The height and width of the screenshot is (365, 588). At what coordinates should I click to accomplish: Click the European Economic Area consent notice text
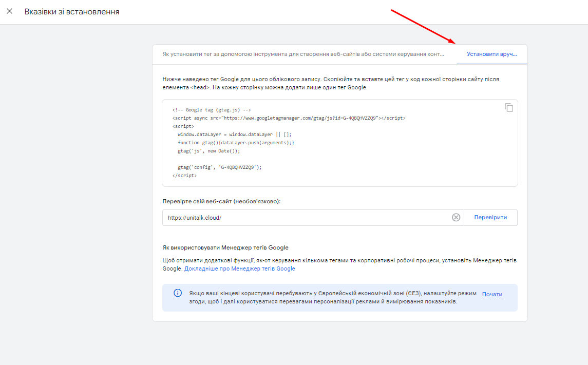(x=332, y=297)
